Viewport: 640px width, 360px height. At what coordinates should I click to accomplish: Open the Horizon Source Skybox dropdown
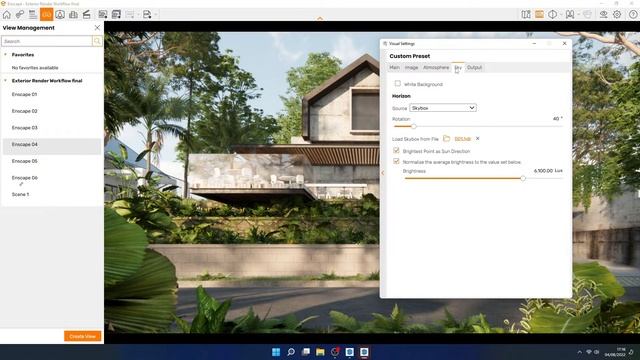pyautogui.click(x=443, y=108)
